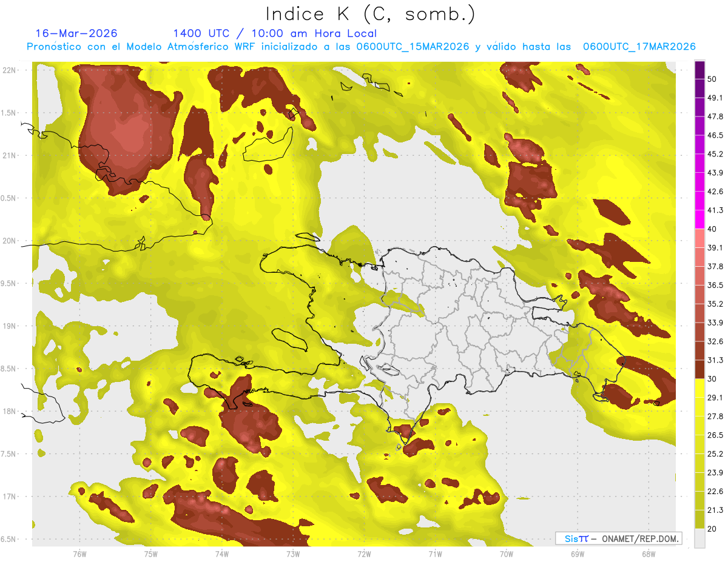728x562 pixels.
Task: Click the forecast date "16-Mar-2026"
Action: point(76,33)
